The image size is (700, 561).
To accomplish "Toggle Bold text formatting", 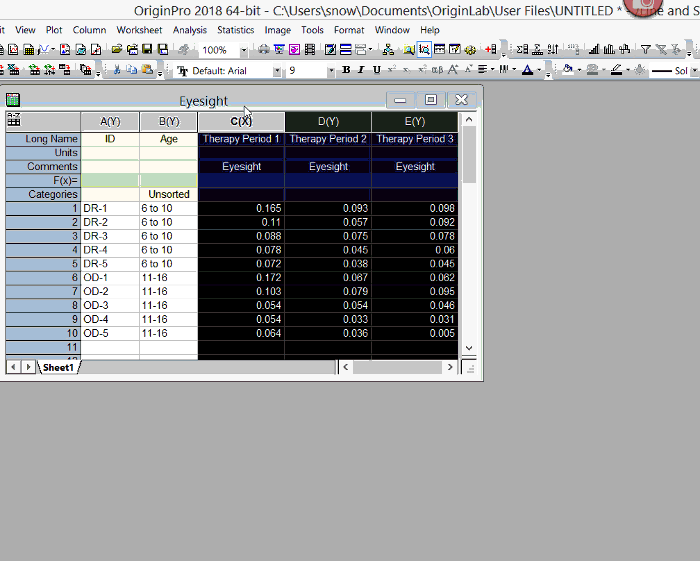I will 346,70.
